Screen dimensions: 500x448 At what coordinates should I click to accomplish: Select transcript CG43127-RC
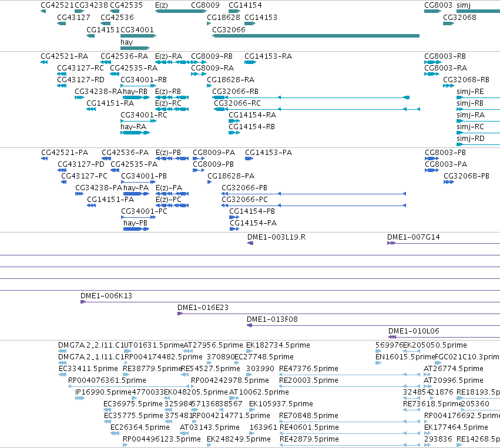(80, 68)
